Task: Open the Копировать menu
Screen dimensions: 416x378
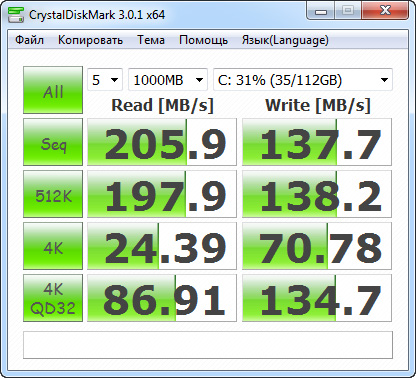Action: 90,40
